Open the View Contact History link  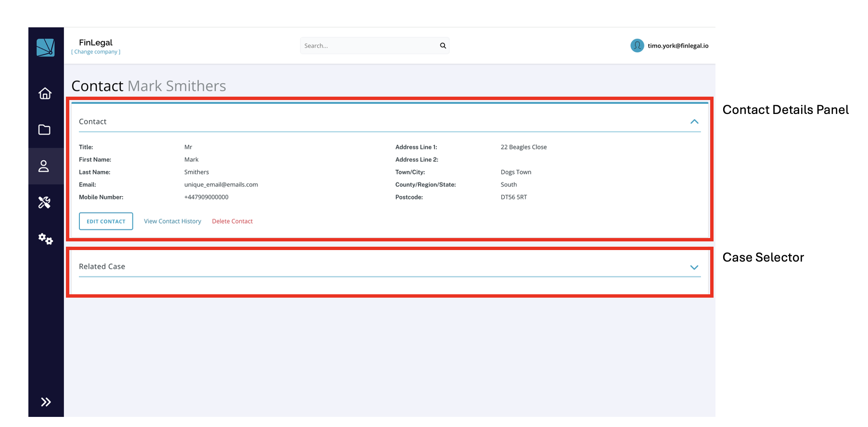[172, 221]
